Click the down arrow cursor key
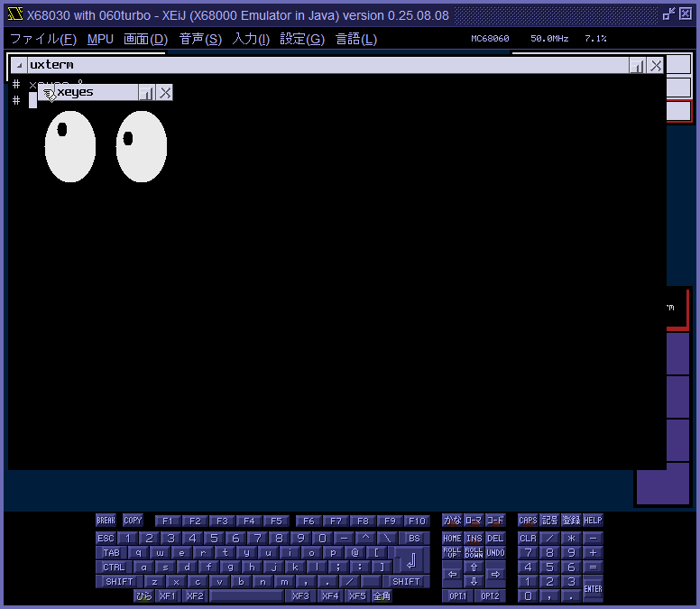Screen dimensions: 700x609 [x=474, y=581]
